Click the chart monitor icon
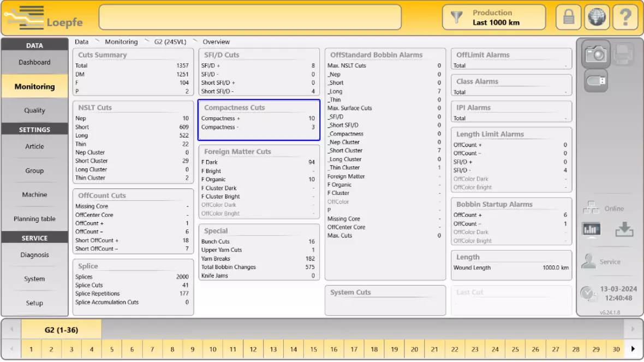 pos(591,230)
